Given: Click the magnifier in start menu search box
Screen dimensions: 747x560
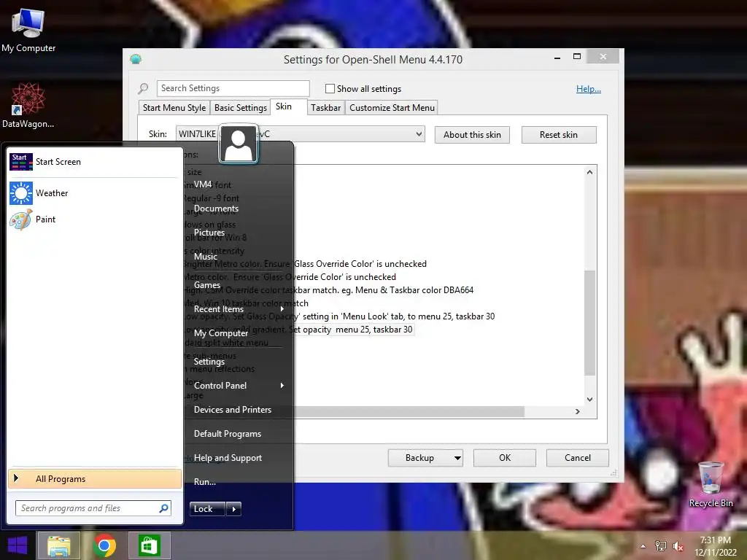Looking at the screenshot, I should click(163, 508).
